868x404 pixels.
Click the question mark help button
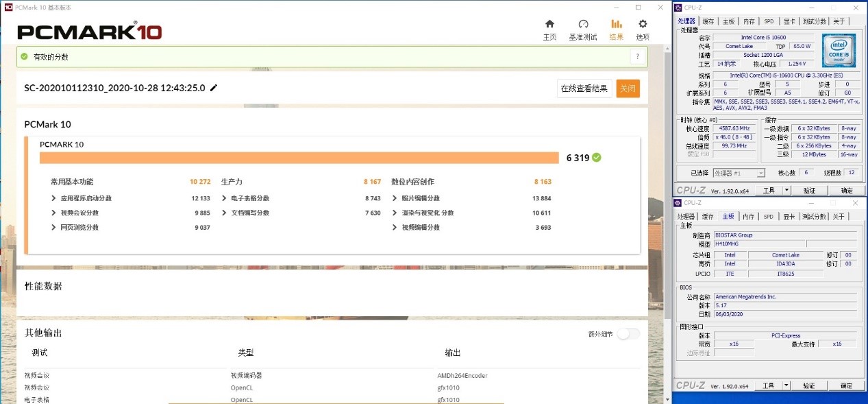pyautogui.click(x=638, y=57)
